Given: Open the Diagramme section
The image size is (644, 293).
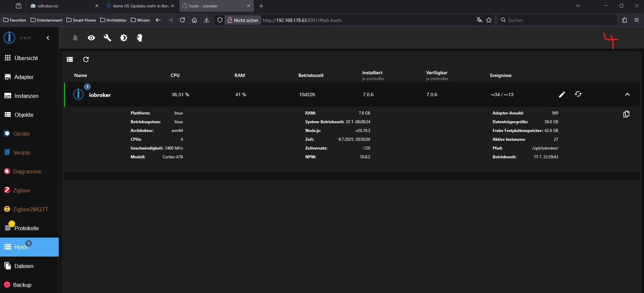Looking at the screenshot, I should [x=29, y=171].
